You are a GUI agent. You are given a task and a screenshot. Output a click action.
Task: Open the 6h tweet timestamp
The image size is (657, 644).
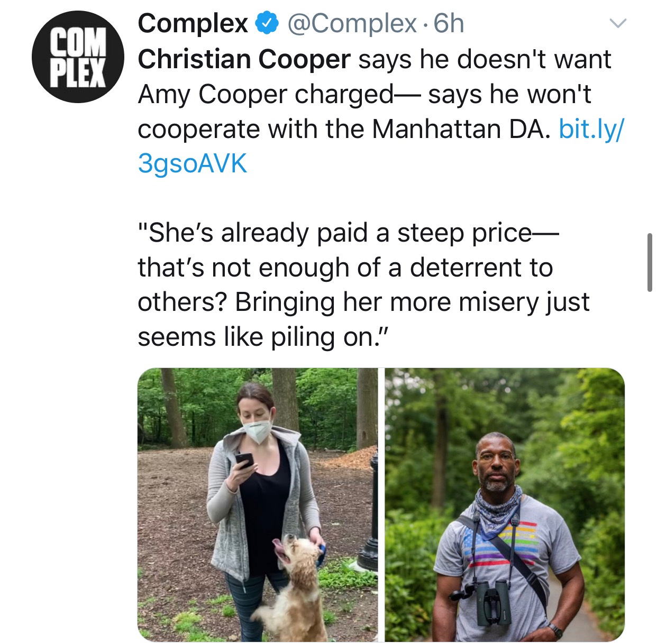pos(449,23)
